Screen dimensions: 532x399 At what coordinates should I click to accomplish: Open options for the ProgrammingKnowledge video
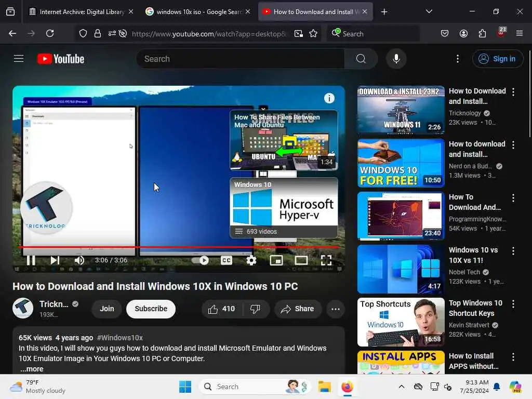[x=513, y=198]
